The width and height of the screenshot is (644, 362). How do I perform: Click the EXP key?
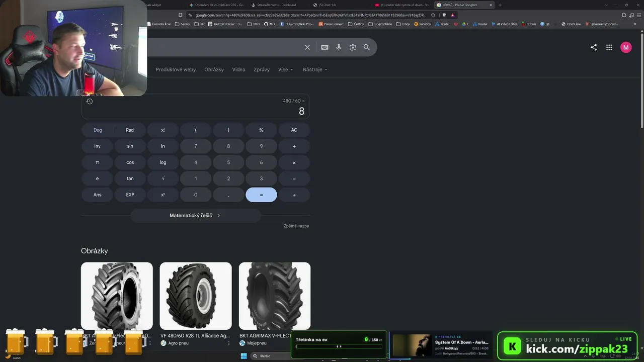pyautogui.click(x=130, y=195)
